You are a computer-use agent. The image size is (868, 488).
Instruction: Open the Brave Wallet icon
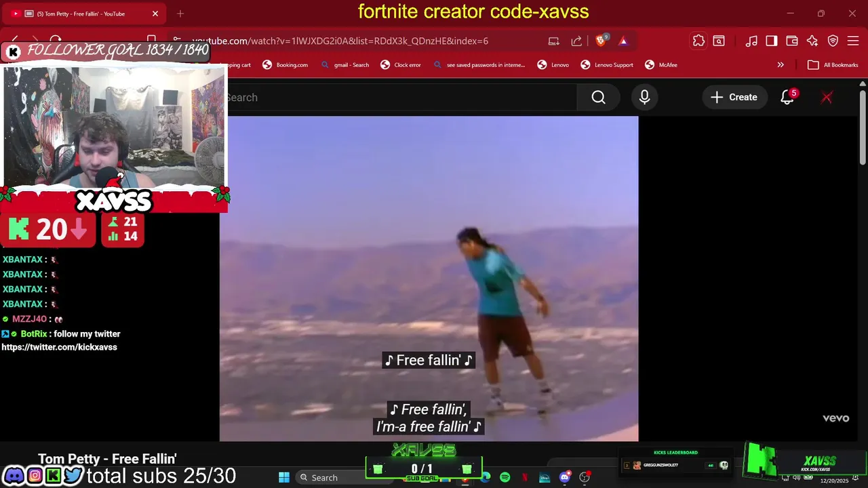[791, 41]
